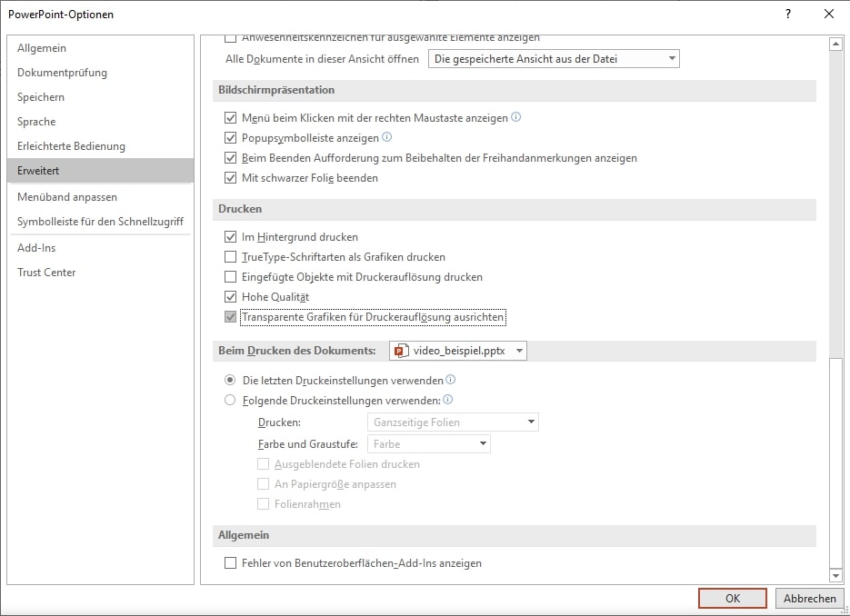
Task: Uncheck Menü beim Klicken mit rechter Maustaste
Action: [x=230, y=117]
